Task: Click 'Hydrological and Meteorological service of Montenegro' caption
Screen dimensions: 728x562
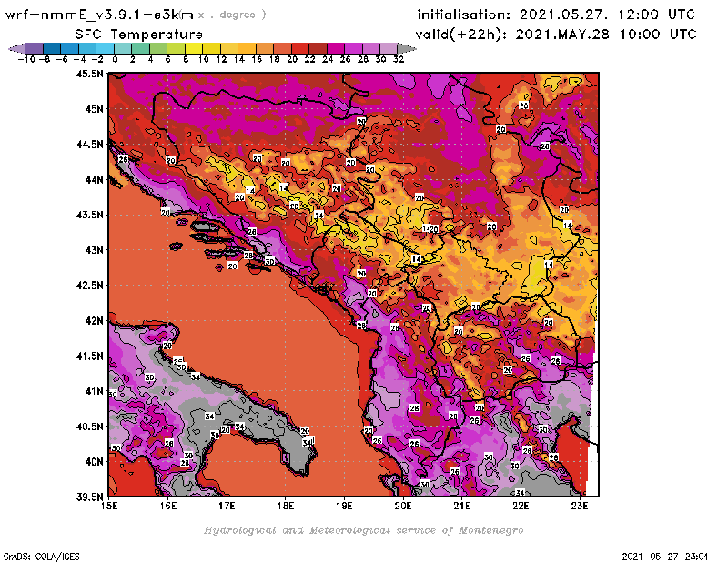Action: [363, 530]
